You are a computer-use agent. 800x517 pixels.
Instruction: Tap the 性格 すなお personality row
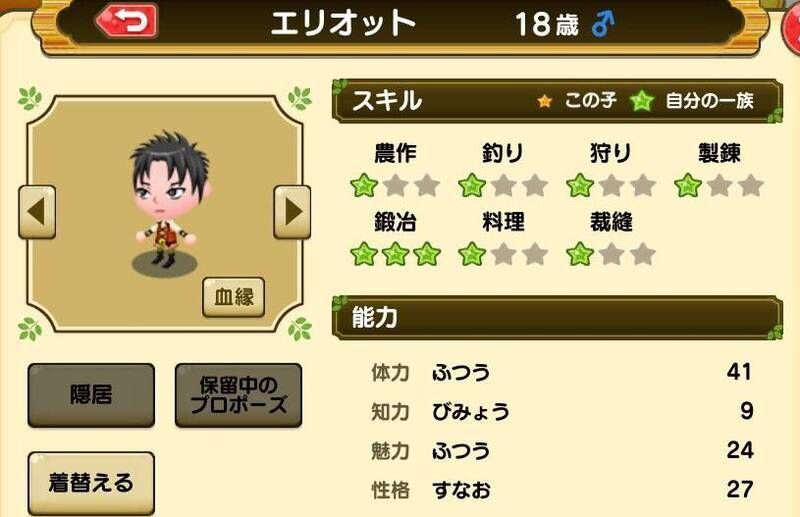pyautogui.click(x=561, y=489)
